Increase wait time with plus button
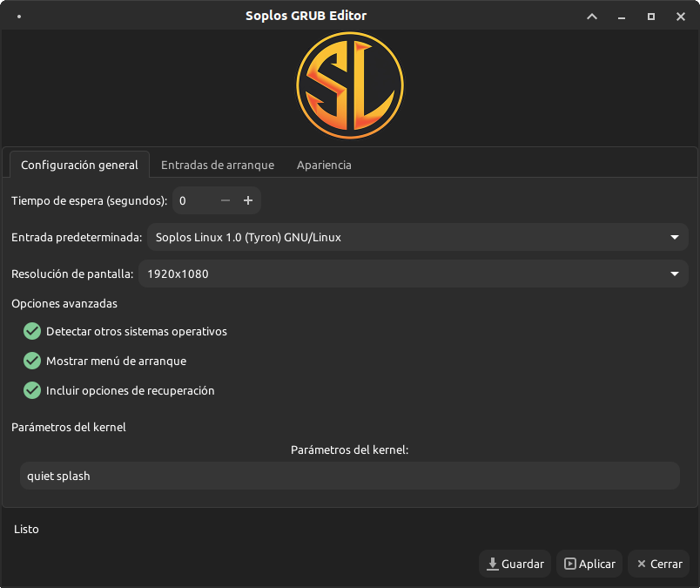 point(248,200)
